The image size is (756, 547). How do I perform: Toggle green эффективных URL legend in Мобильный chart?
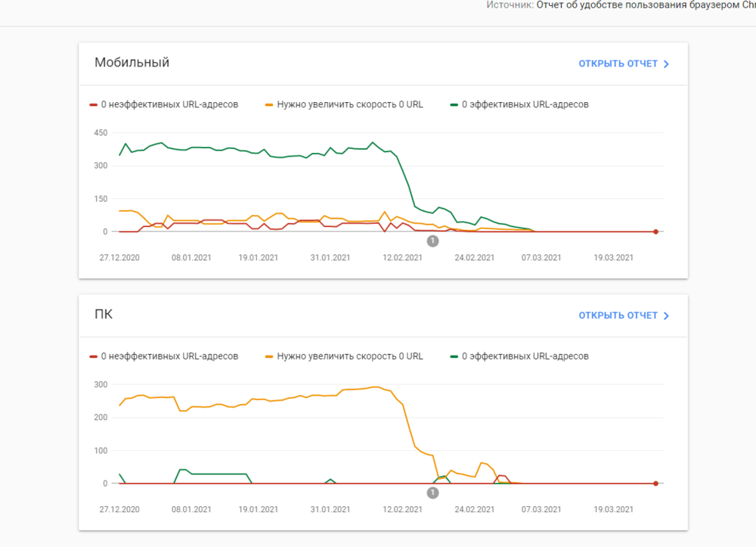(519, 104)
